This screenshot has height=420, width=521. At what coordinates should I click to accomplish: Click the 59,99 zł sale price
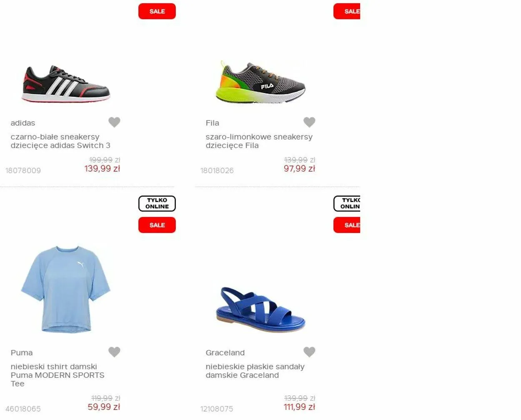[104, 407]
